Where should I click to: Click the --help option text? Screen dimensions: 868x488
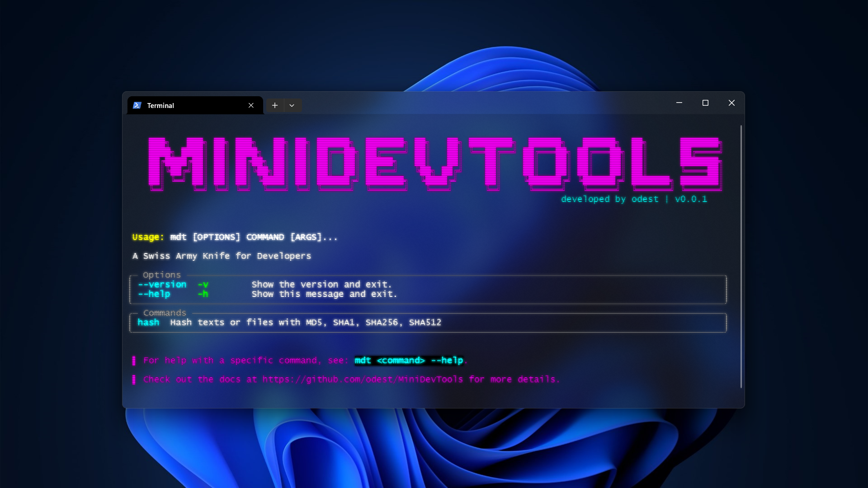pyautogui.click(x=154, y=294)
